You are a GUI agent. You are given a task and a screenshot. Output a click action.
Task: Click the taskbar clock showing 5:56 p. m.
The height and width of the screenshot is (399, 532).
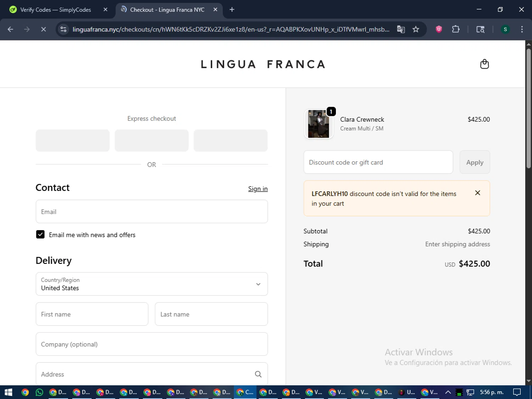click(492, 392)
